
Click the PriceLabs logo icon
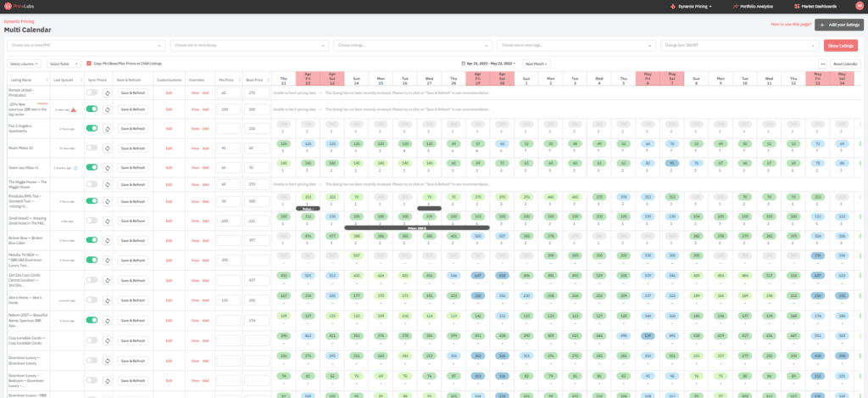tap(8, 7)
